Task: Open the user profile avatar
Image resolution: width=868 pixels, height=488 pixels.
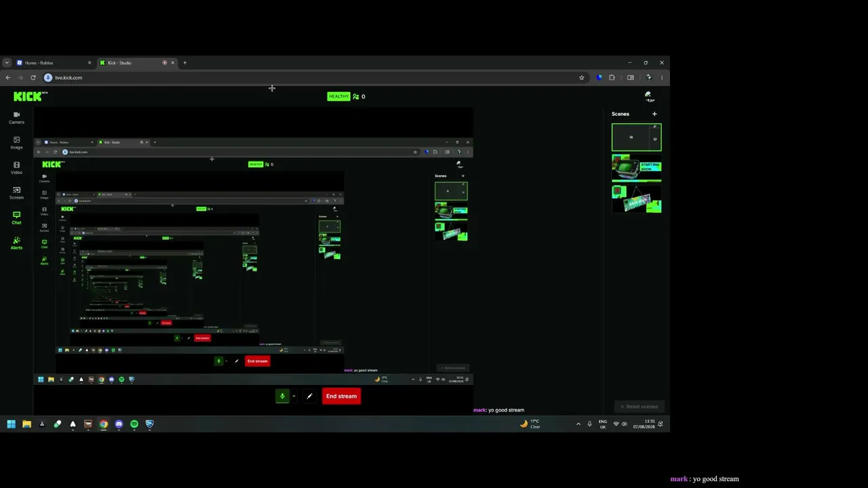Action: (x=648, y=96)
